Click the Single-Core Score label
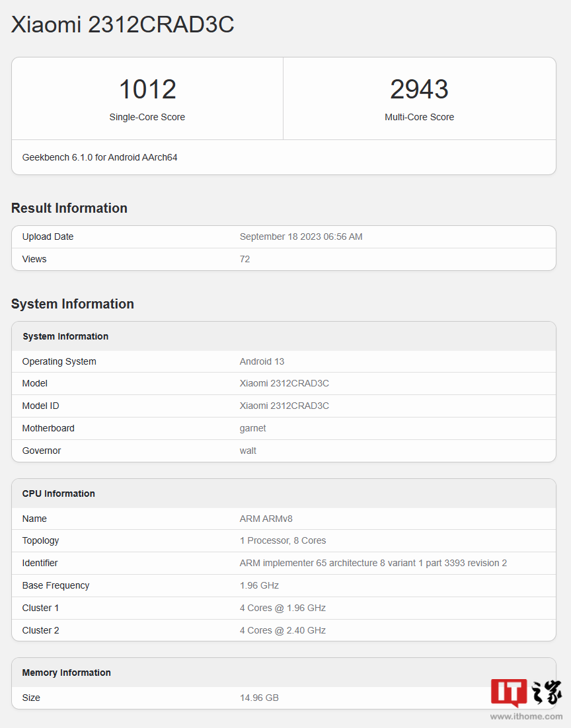The height and width of the screenshot is (728, 571). 147,117
